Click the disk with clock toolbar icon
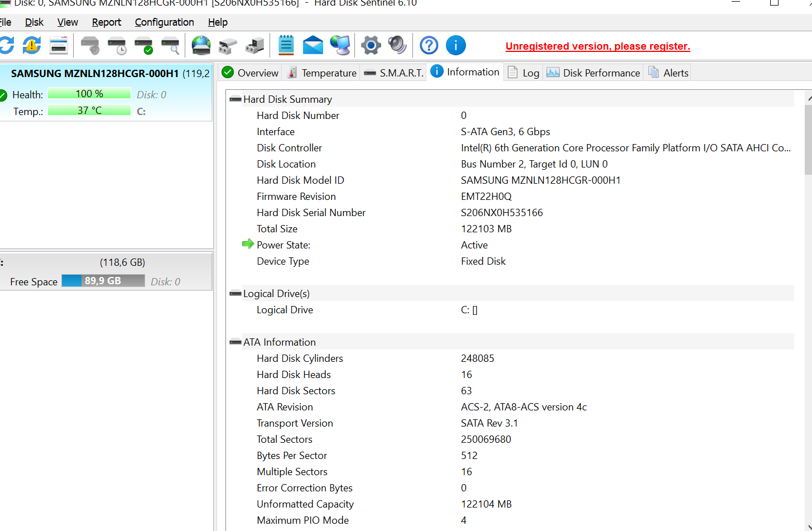 point(117,46)
